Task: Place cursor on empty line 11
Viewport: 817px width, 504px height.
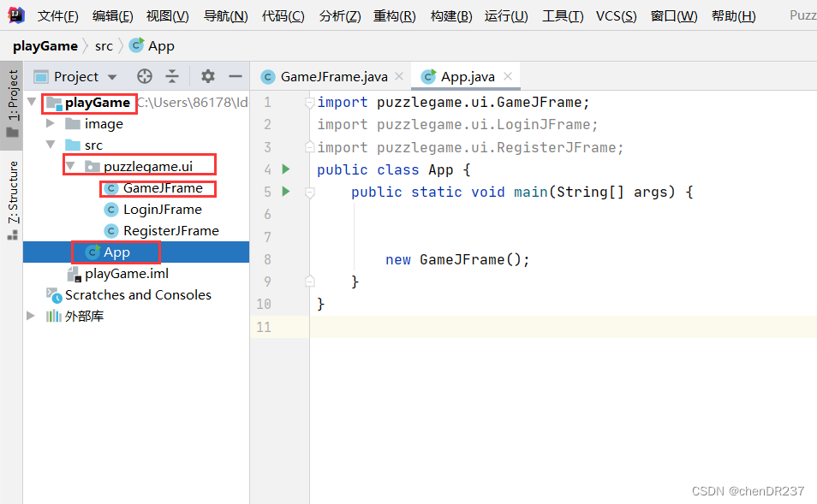Action: [x=563, y=328]
